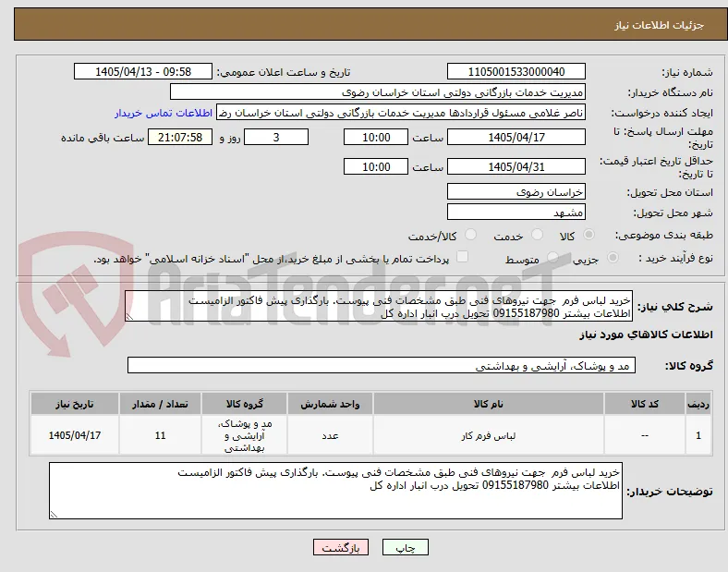The width and height of the screenshot is (728, 572).
Task: Click response deadline date 1405/04/17 field
Action: [516, 137]
